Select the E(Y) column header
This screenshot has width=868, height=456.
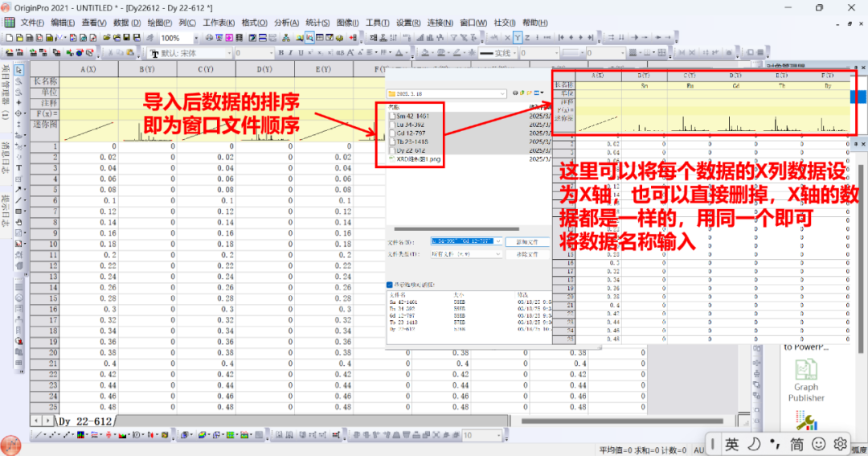tap(323, 69)
